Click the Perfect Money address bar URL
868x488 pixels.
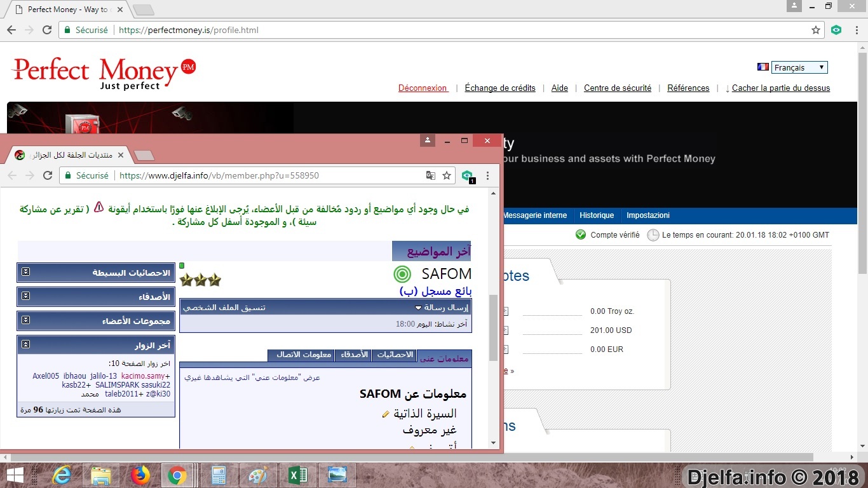click(x=189, y=30)
